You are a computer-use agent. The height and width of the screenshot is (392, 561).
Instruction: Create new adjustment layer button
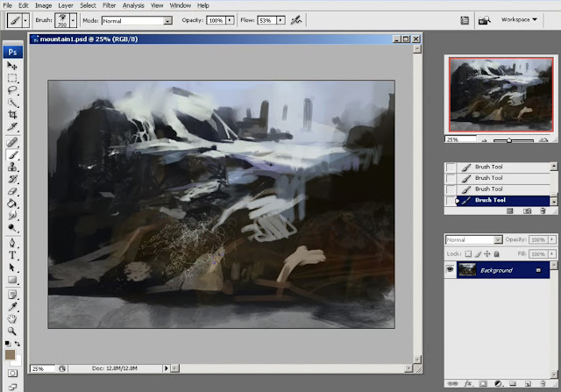[x=498, y=384]
